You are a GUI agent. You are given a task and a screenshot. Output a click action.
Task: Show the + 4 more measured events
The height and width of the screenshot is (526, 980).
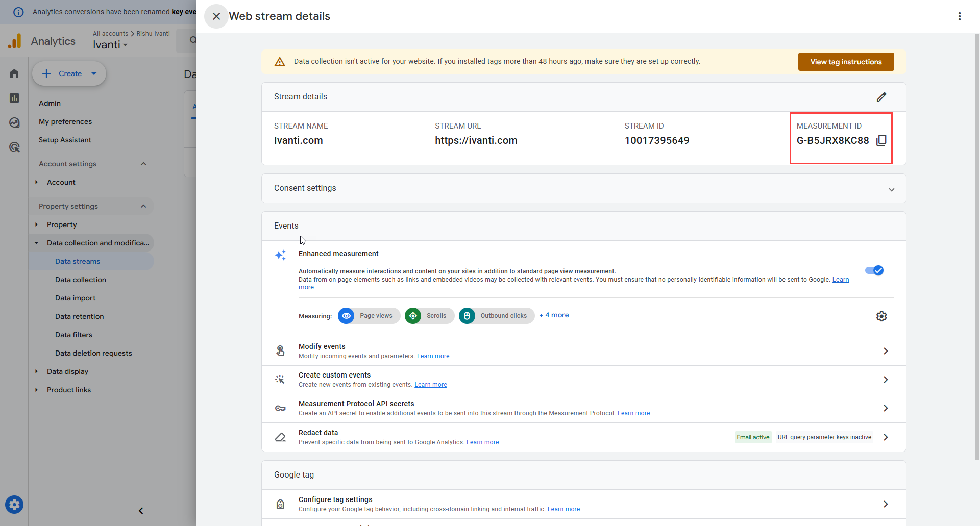point(554,315)
